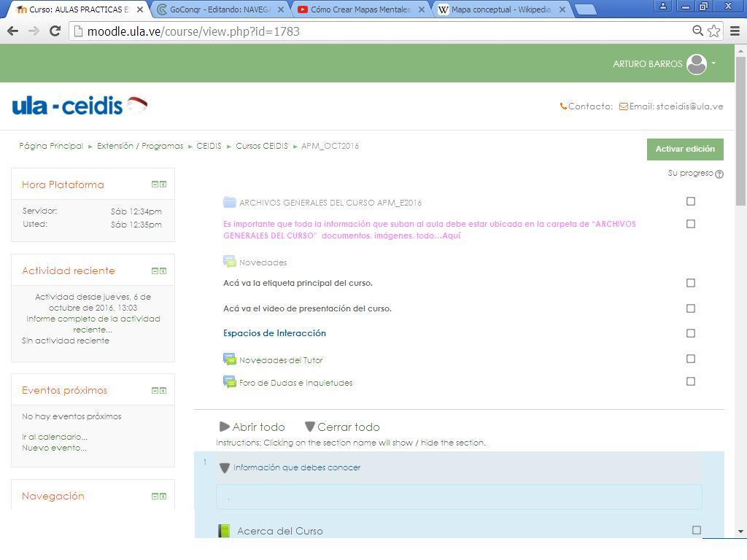747x560 pixels.
Task: Open the Novedades del Tutor link
Action: (x=281, y=360)
